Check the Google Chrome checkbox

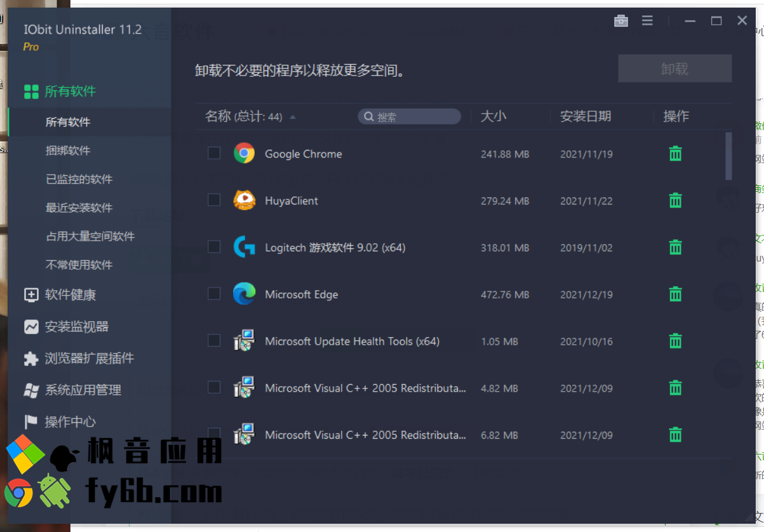click(214, 153)
